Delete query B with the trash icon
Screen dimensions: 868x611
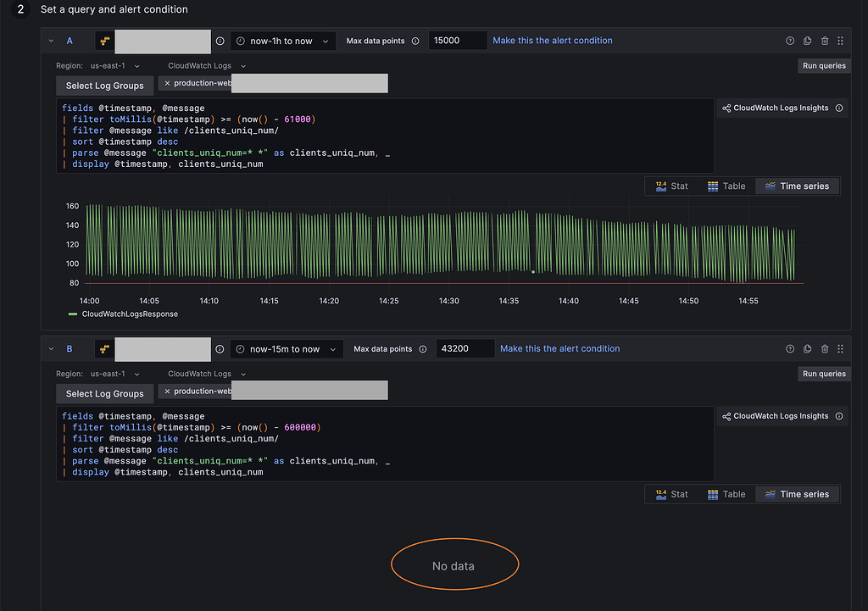(x=825, y=349)
